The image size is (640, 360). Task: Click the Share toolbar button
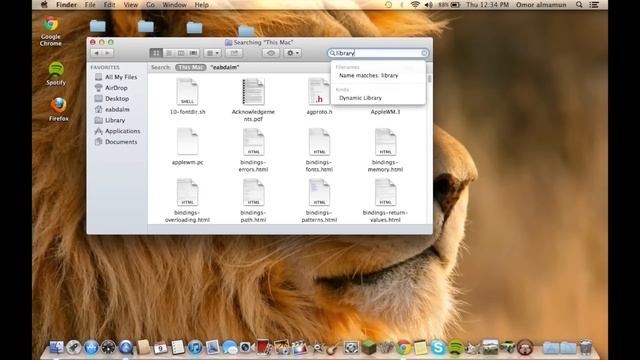pos(234,53)
